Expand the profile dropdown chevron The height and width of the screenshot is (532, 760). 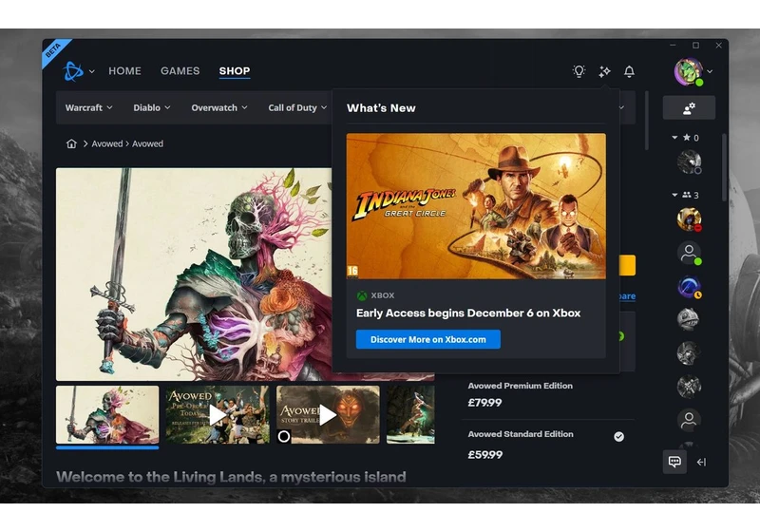click(x=710, y=71)
